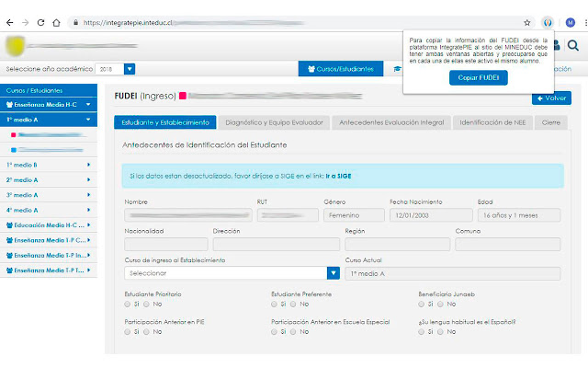Expand the Enseñanza Media T-P C... group
The height and width of the screenshot is (368, 588).
pyautogui.click(x=49, y=240)
